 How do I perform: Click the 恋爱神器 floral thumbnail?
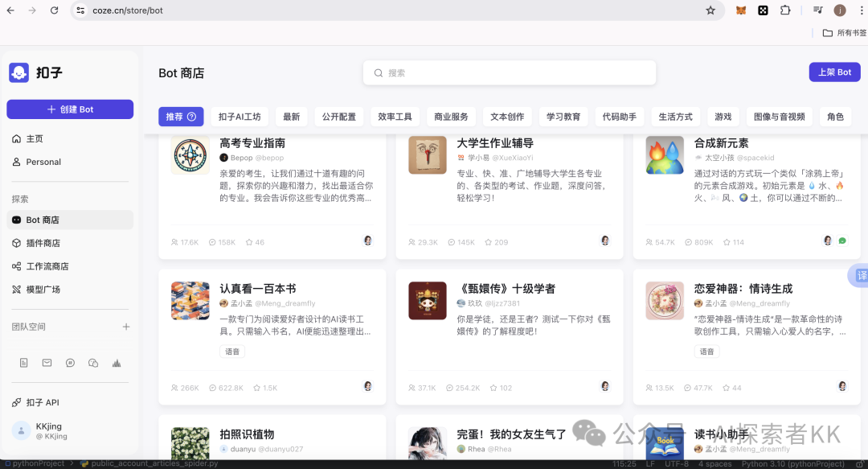coord(665,301)
